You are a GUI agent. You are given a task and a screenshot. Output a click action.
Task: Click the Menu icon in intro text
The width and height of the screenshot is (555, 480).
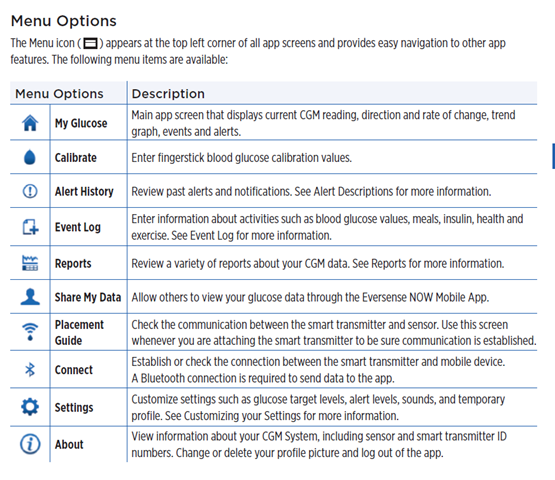pos(90,44)
